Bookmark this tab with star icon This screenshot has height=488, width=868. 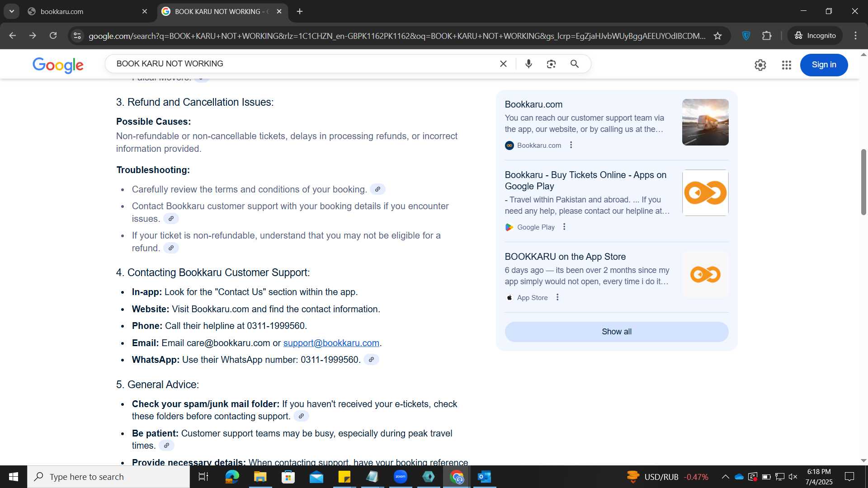pos(717,36)
